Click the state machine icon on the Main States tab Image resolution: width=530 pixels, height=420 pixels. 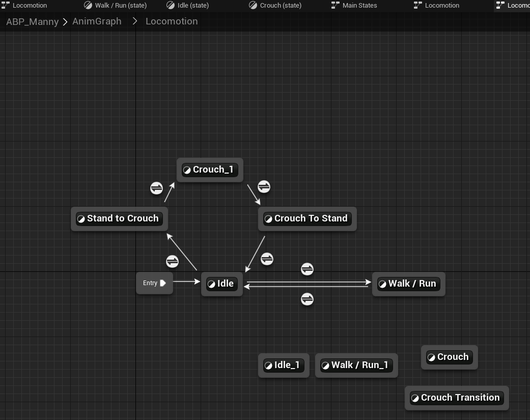[x=334, y=5]
